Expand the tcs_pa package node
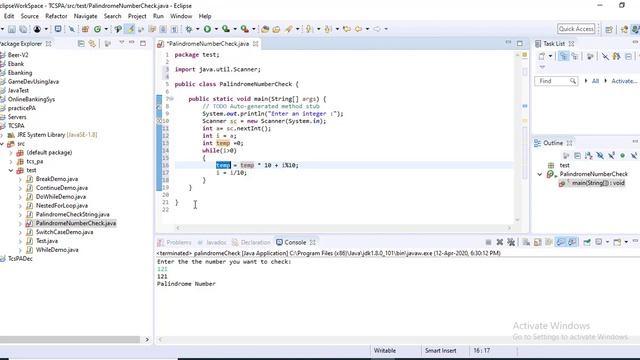The image size is (640, 360). [x=11, y=161]
